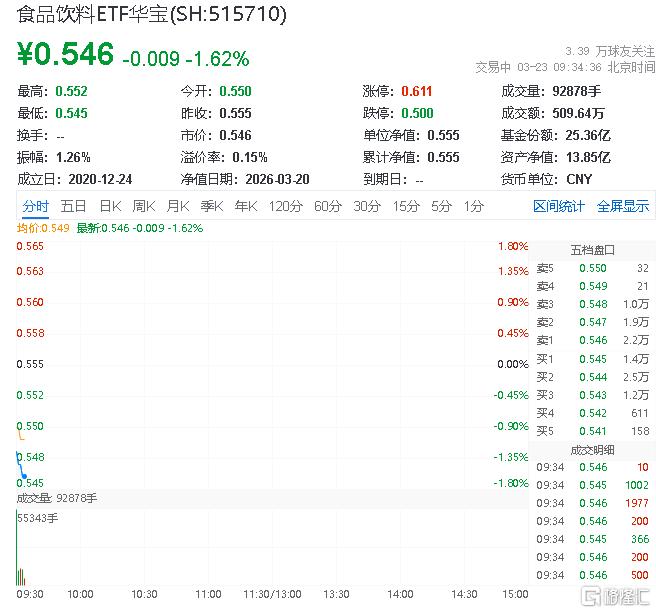Open the 周K chart tab
The height and width of the screenshot is (613, 656).
click(x=144, y=206)
